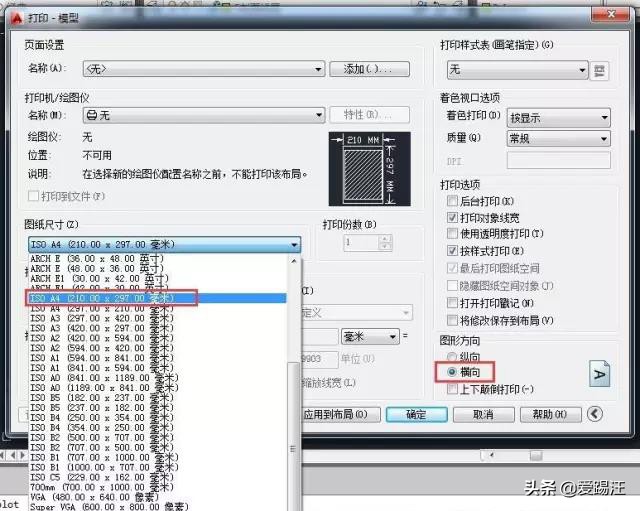The image size is (640, 511).
Task: Select ISO B1 (707.00 x 1000.00) paper size
Action: pos(158,458)
